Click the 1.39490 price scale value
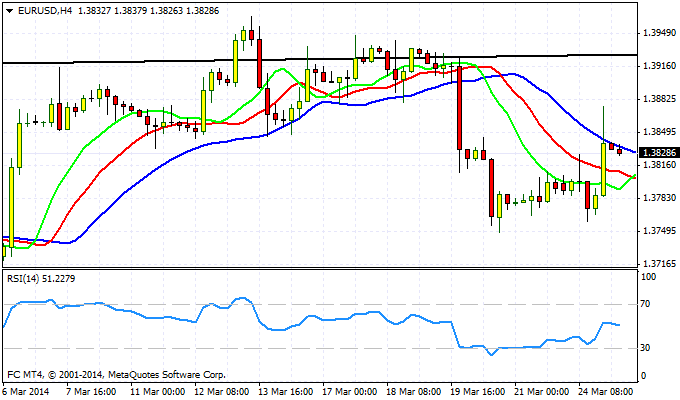The width and height of the screenshot is (680, 400). pos(660,33)
